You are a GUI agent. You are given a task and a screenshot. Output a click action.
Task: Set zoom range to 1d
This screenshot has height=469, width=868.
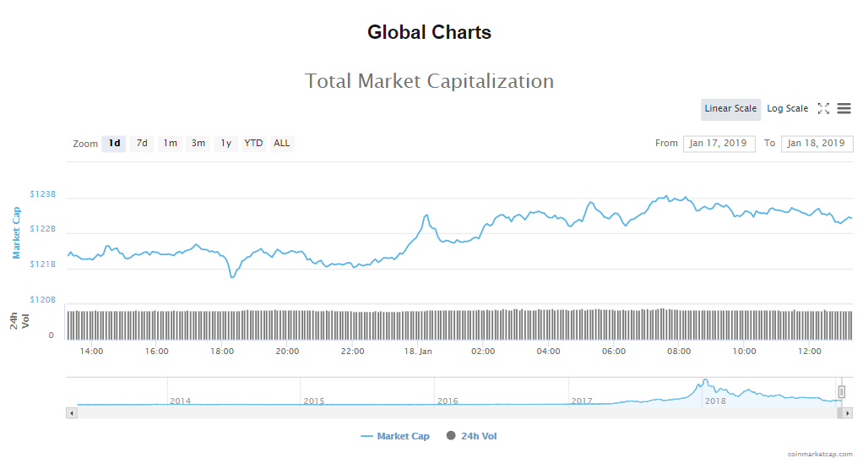[x=114, y=144]
